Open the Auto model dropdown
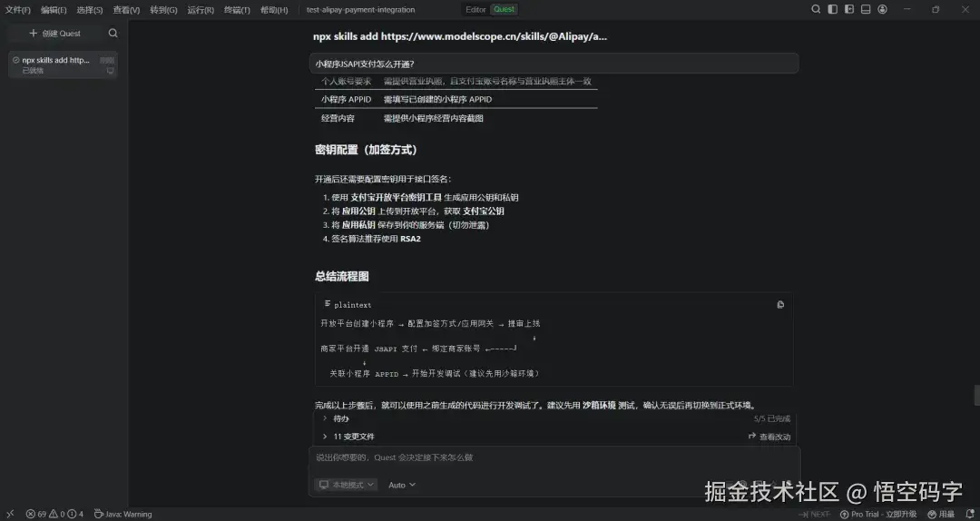Screen dimensions: 980x521 pyautogui.click(x=402, y=485)
